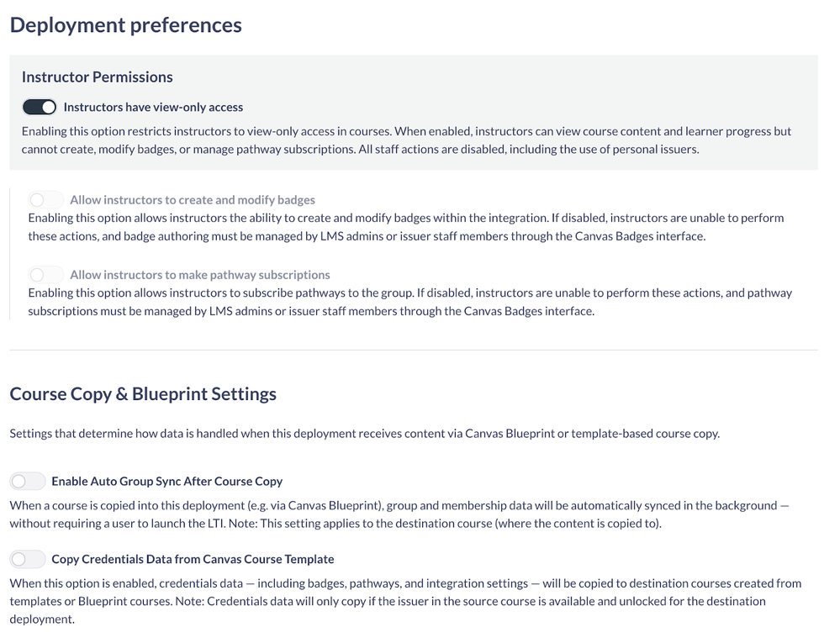Click the view-only access description paragraph

click(x=406, y=140)
